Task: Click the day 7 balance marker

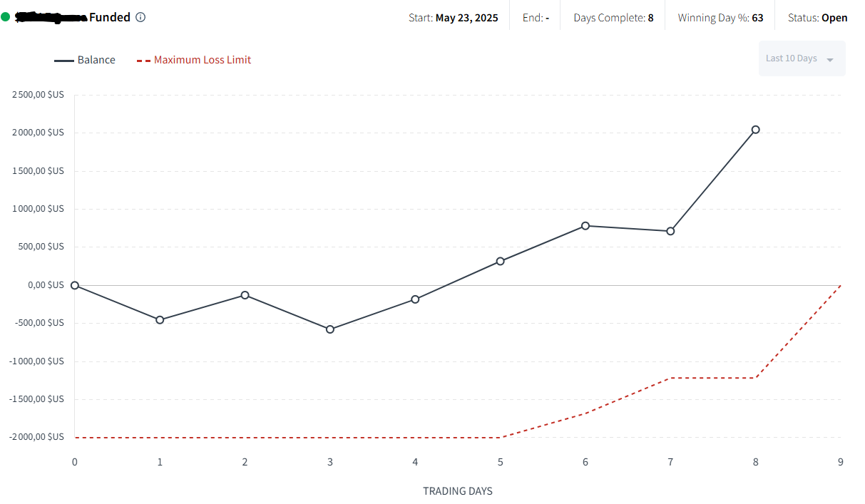Action: [x=670, y=231]
